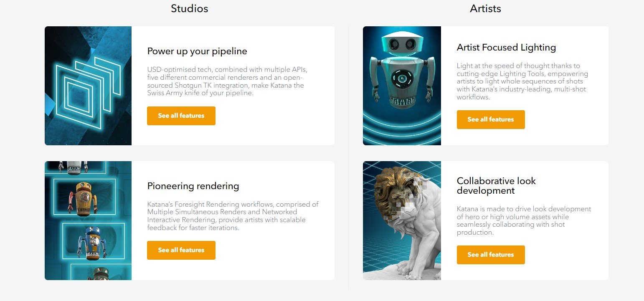The image size is (644, 301).
Task: Click See all features under Power up your pipeline
Action: click(181, 116)
